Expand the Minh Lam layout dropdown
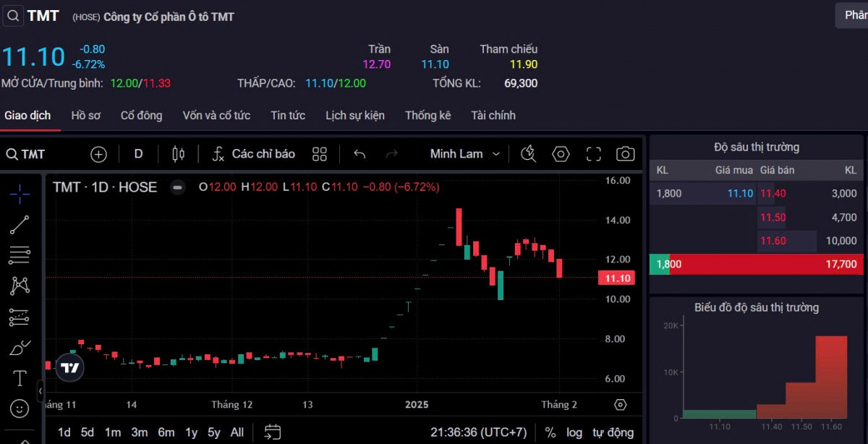This screenshot has width=868, height=444. click(x=465, y=154)
